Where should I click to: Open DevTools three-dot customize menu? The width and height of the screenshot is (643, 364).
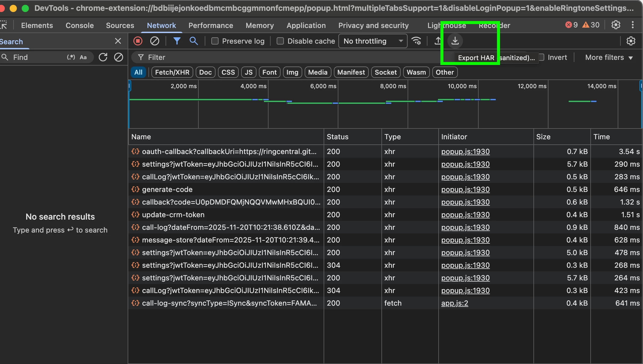pos(633,25)
